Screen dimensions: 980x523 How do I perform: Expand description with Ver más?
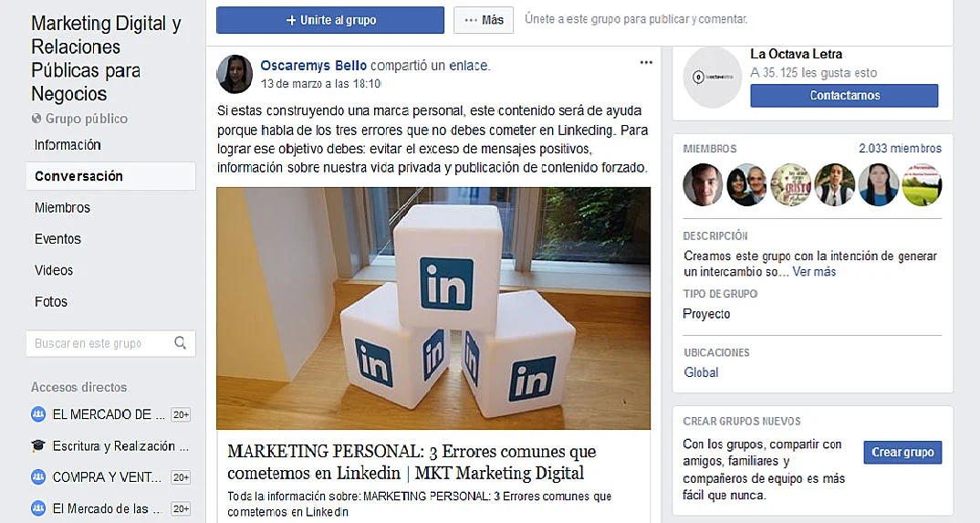click(x=814, y=272)
